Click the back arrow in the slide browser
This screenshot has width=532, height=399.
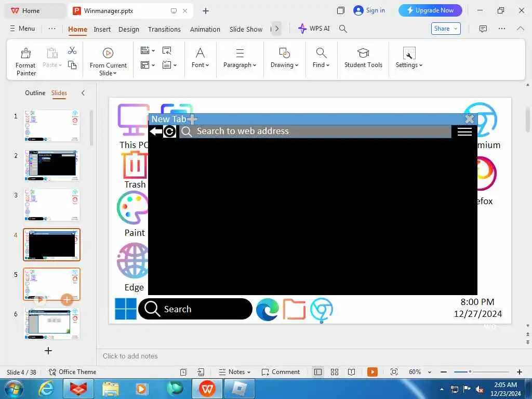156,131
